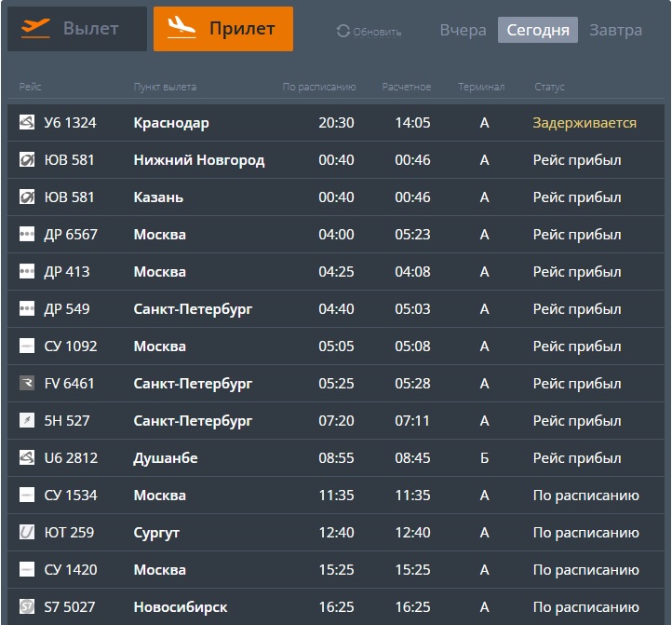The height and width of the screenshot is (625, 672).
Task: Click the Рейс column header
Action: (x=30, y=87)
